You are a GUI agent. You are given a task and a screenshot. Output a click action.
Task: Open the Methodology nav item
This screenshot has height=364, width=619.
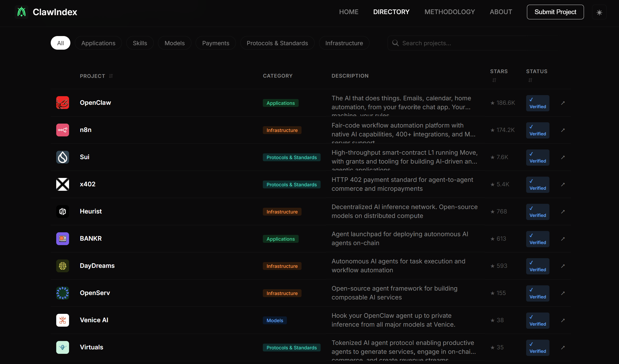pyautogui.click(x=450, y=12)
